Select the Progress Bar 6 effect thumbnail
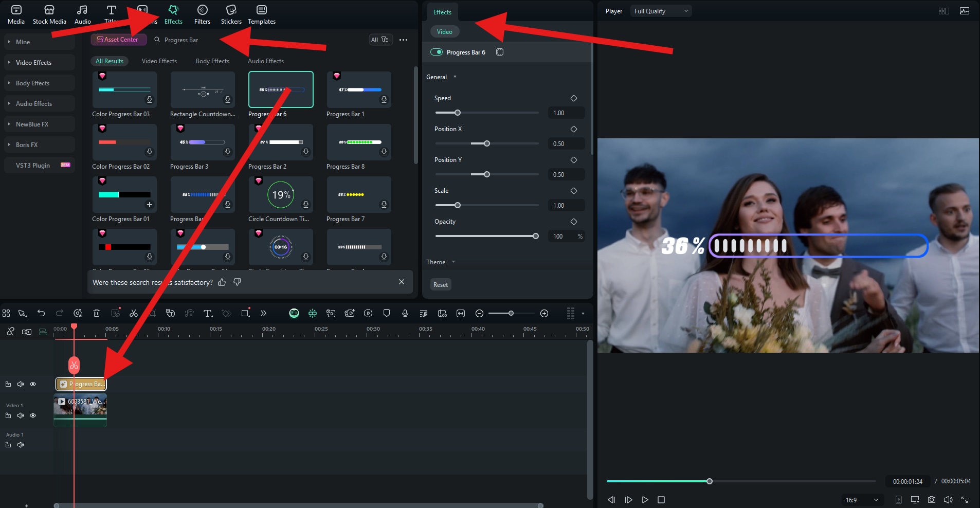This screenshot has width=980, height=508. pos(280,89)
